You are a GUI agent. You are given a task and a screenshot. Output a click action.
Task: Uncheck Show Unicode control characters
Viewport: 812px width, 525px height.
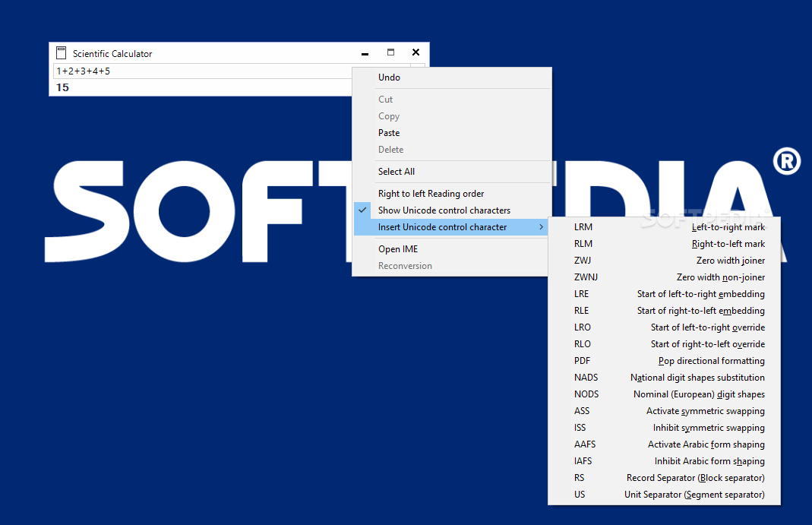pyautogui.click(x=451, y=210)
